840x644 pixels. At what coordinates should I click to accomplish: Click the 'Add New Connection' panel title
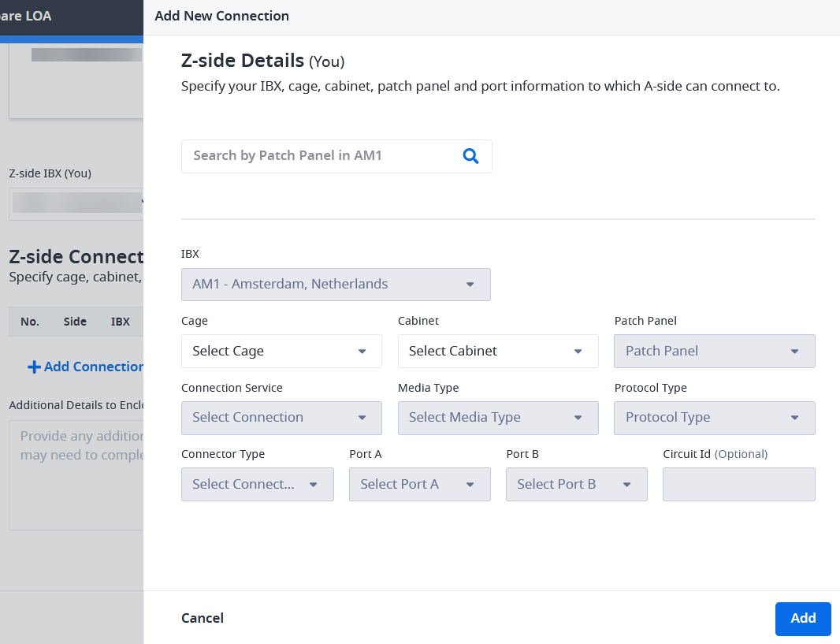[x=221, y=16]
